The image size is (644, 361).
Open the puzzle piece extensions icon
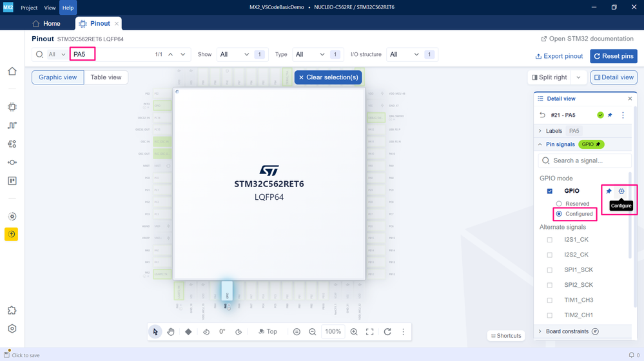[x=12, y=311]
